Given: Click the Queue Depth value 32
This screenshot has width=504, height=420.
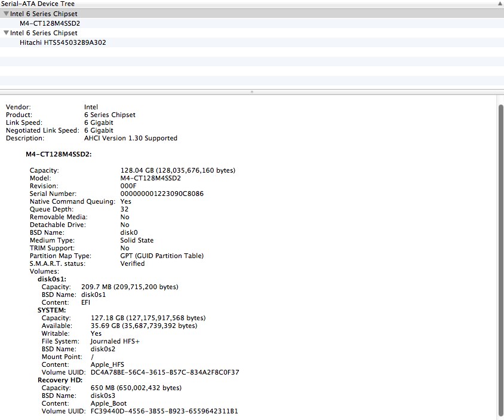Looking at the screenshot, I should click(x=124, y=209).
